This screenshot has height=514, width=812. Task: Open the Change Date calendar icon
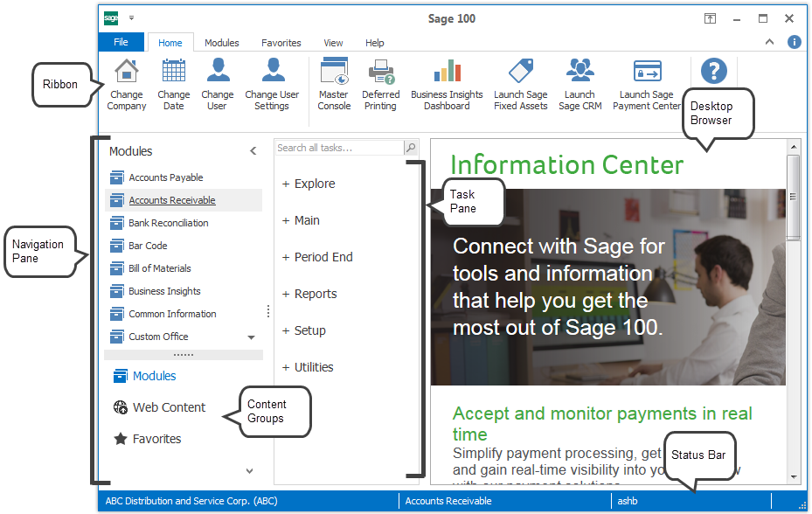173,72
